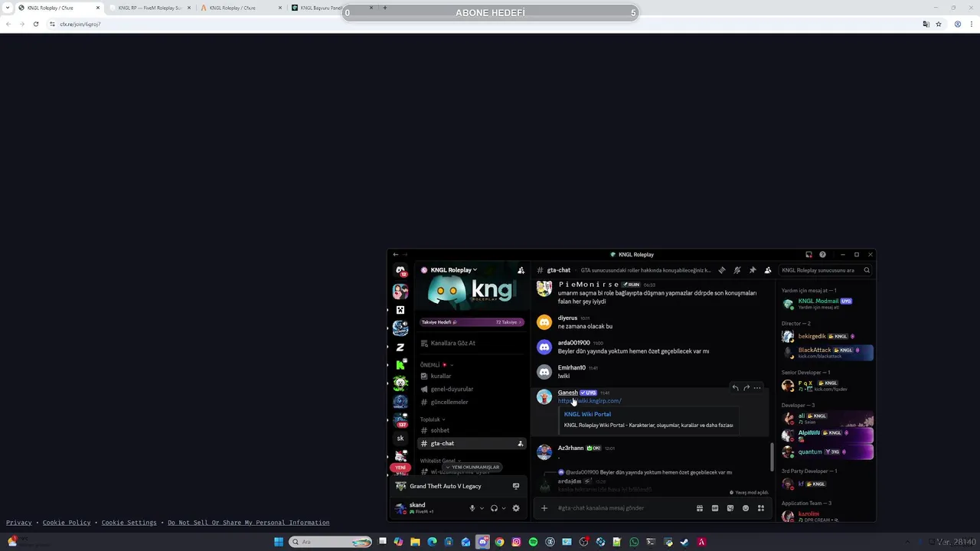
Task: Toggle member list icon in channel header
Action: tap(768, 270)
